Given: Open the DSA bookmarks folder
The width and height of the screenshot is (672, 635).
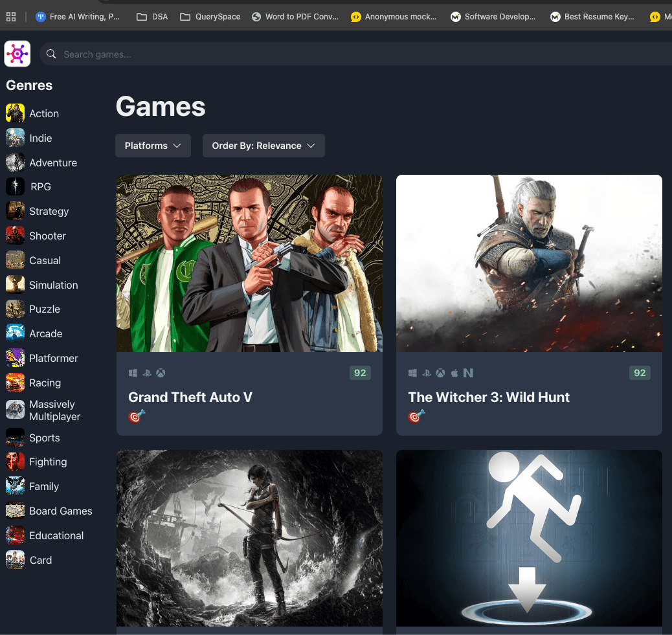Looking at the screenshot, I should tap(152, 17).
